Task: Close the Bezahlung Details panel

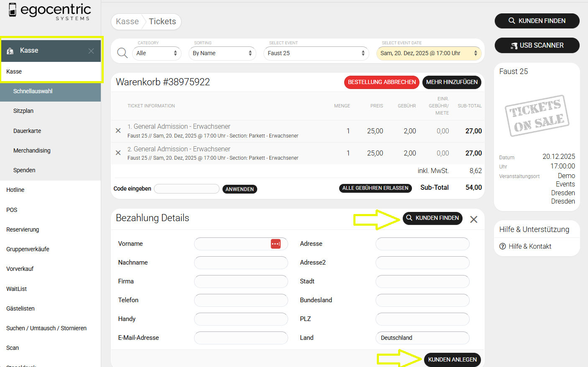Action: coord(473,219)
